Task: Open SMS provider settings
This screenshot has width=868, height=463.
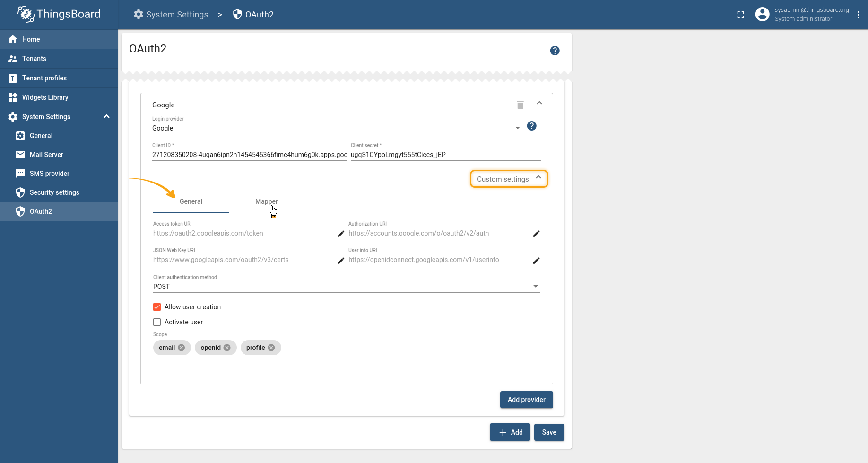Action: (x=59, y=174)
